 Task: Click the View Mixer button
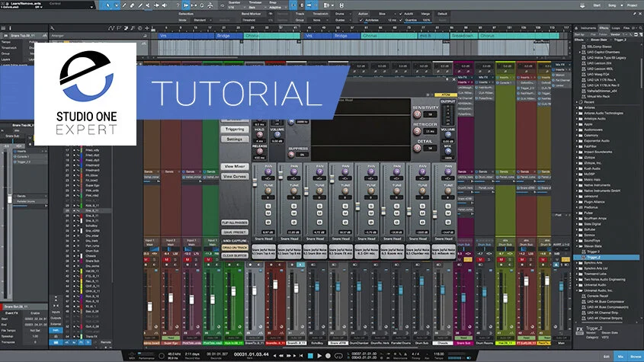pyautogui.click(x=235, y=166)
